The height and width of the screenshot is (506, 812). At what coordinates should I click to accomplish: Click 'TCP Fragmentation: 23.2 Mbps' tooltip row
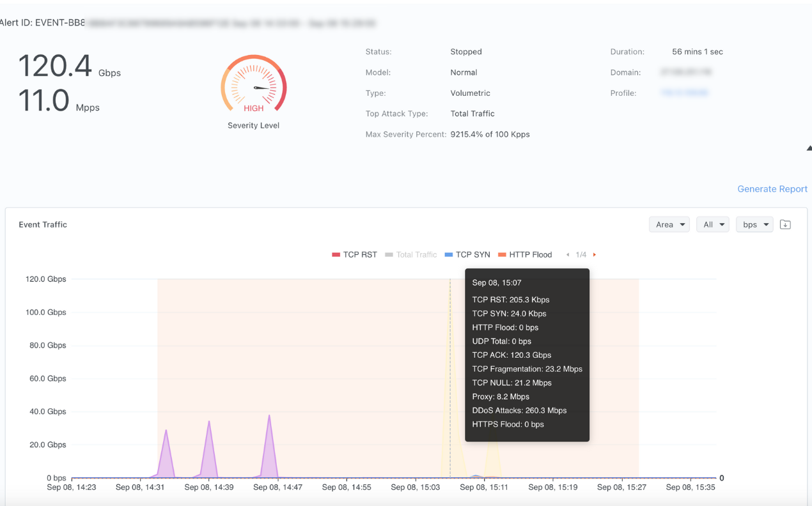click(527, 369)
